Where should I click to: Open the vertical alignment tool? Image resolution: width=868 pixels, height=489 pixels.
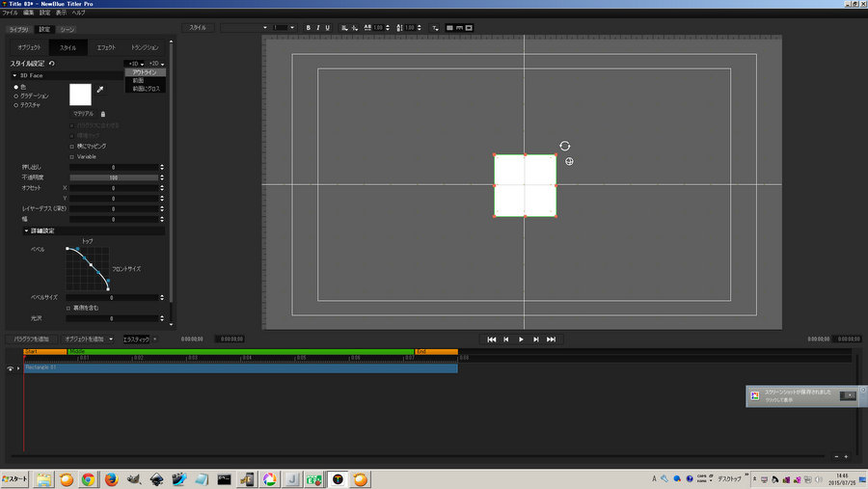(x=354, y=28)
